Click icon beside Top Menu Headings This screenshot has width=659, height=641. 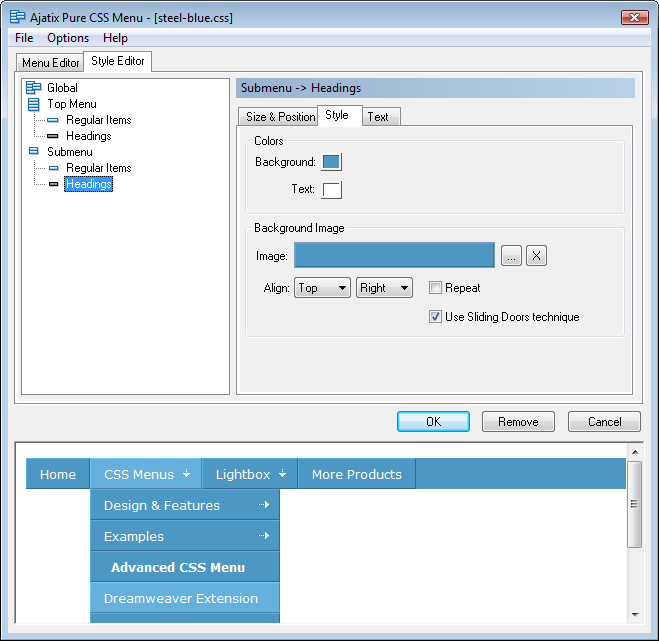click(53, 136)
